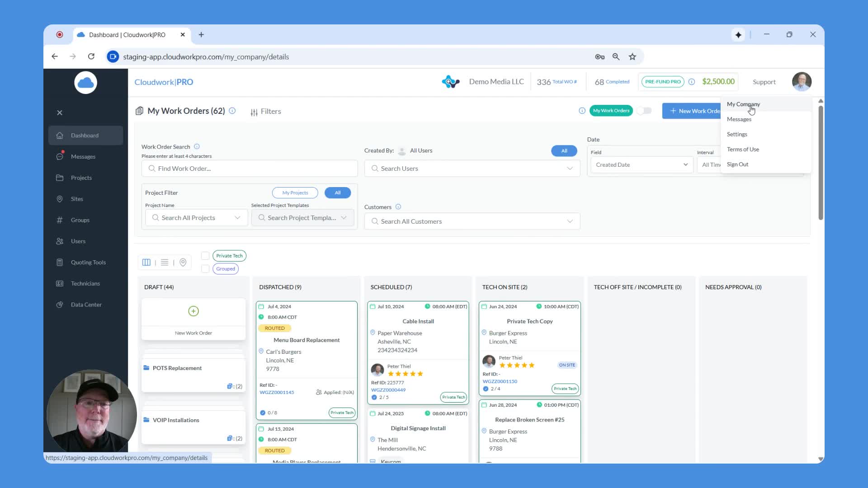Click the browser back arrow

[55, 56]
